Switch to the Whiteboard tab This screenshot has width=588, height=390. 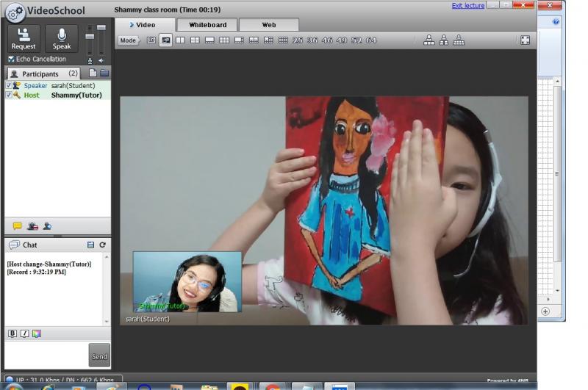pyautogui.click(x=207, y=25)
